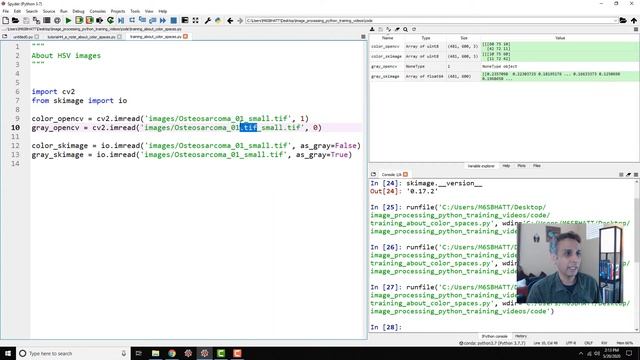The height and width of the screenshot is (360, 640).
Task: Click console input prompt In [28]
Action: 386,327
